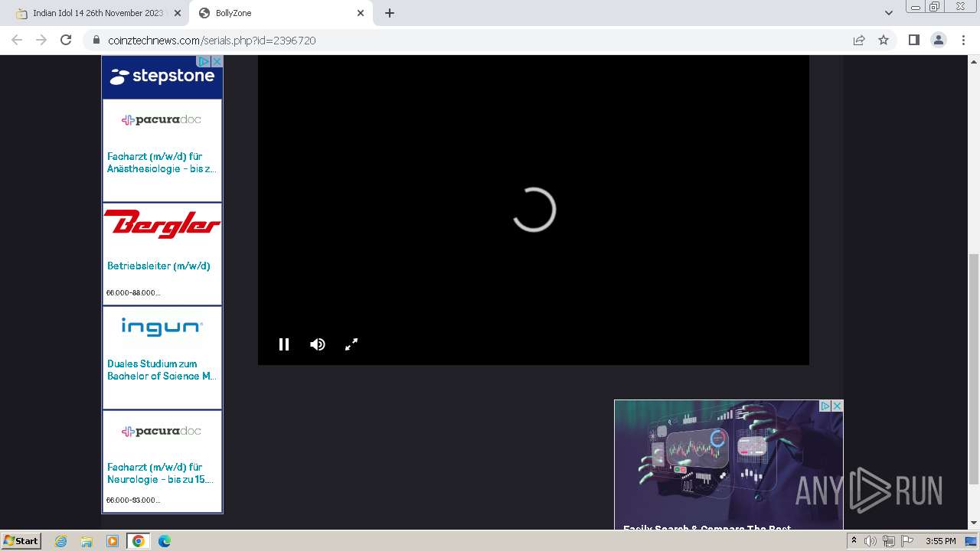Show hidden system tray icons
This screenshot has height=551, width=980.
click(854, 541)
